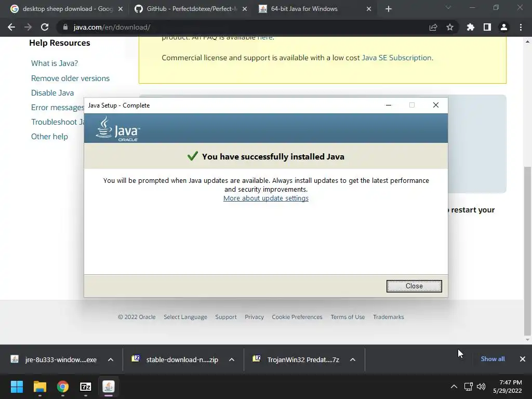The image size is (532, 399).
Task: Open File Explorer from taskbar
Action: pyautogui.click(x=39, y=387)
